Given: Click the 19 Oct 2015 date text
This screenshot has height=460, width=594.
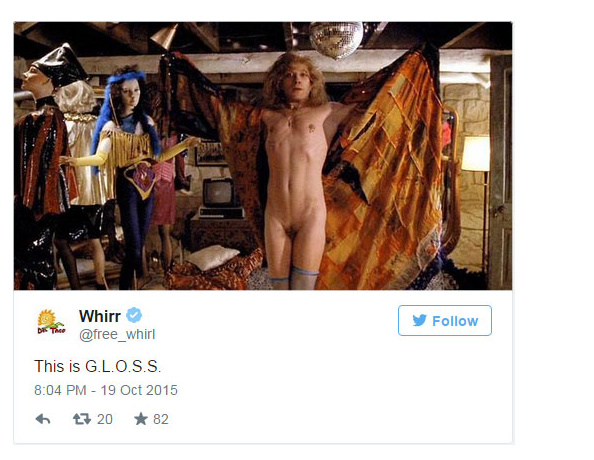Looking at the screenshot, I should click(x=139, y=390).
